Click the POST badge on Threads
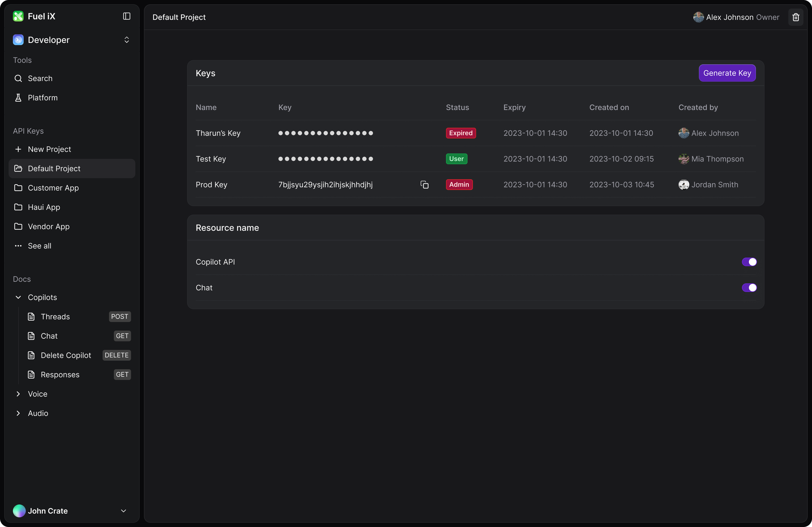 120,317
